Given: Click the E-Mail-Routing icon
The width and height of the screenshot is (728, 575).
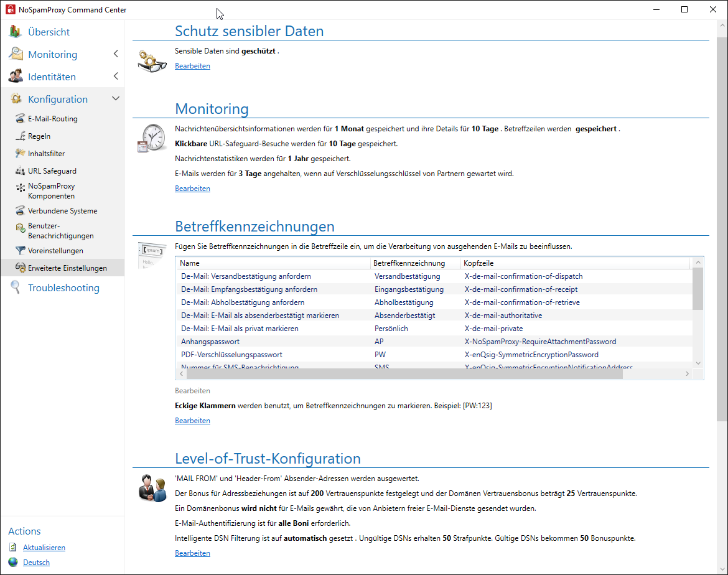Looking at the screenshot, I should 20,118.
